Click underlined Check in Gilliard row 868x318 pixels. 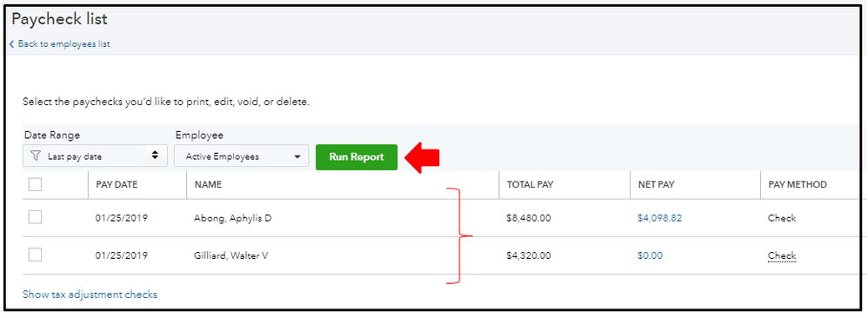click(782, 255)
